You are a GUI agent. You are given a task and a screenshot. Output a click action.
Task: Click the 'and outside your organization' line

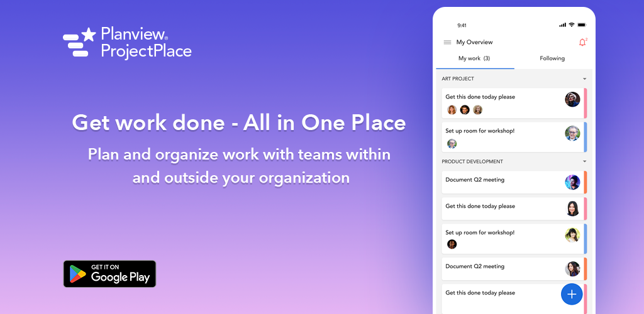coord(241,178)
